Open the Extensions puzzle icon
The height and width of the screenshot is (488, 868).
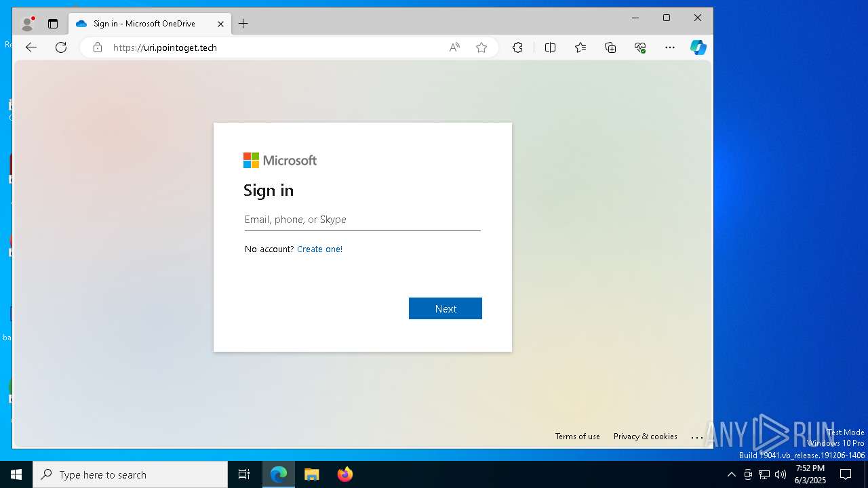pyautogui.click(x=517, y=47)
